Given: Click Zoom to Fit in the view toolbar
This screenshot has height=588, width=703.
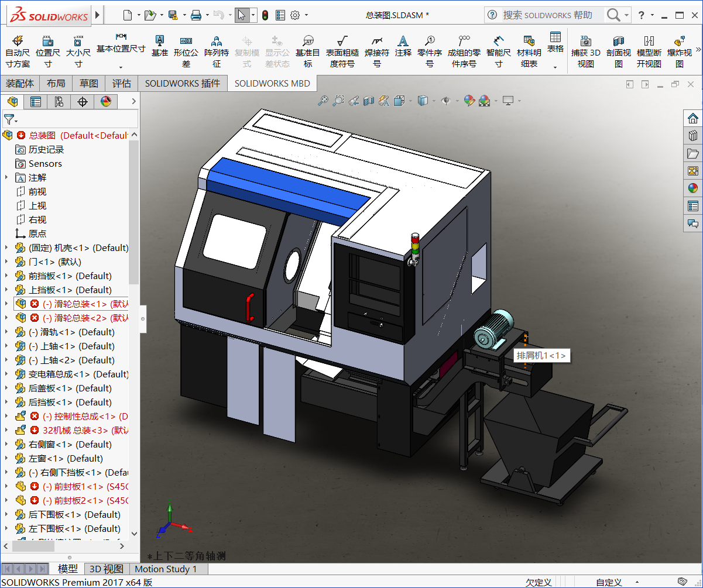Looking at the screenshot, I should tap(323, 101).
